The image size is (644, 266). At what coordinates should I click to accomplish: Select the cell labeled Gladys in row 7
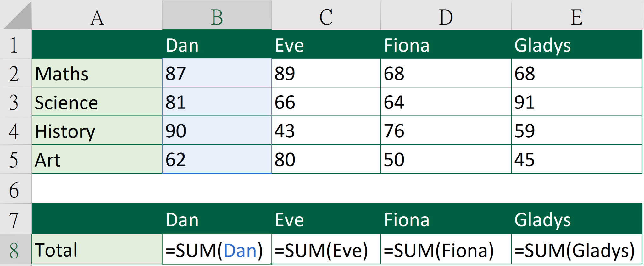click(576, 219)
